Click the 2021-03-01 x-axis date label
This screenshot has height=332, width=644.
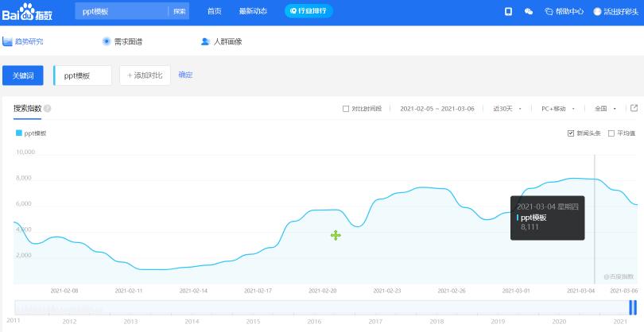pyautogui.click(x=516, y=291)
